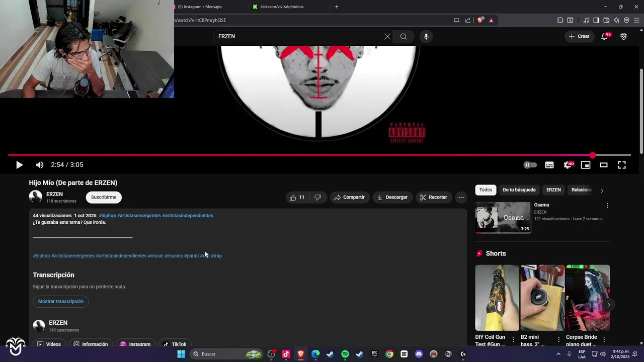Open the player settings gear
The height and width of the screenshot is (362, 644).
pos(568,165)
